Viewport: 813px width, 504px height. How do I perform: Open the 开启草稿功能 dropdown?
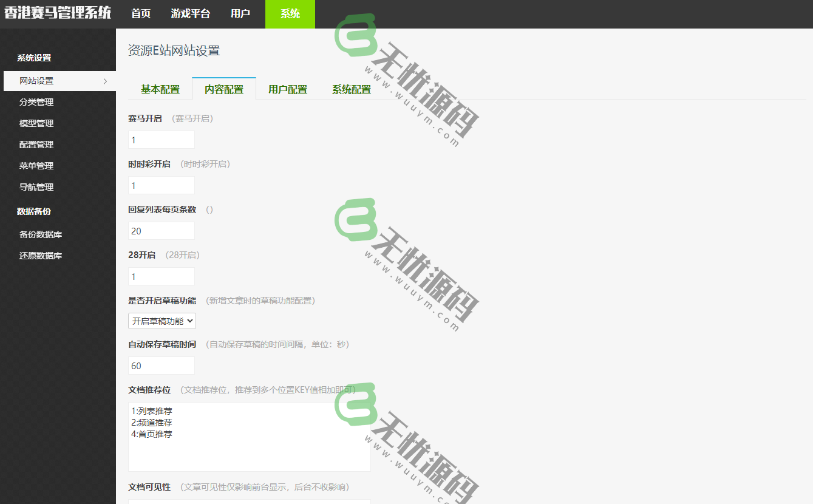coord(161,321)
